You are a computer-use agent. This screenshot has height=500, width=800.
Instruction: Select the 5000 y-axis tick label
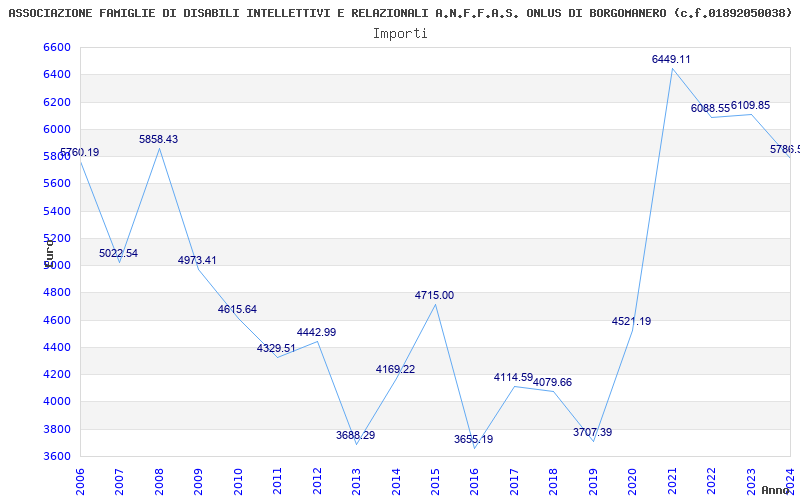pyautogui.click(x=57, y=265)
